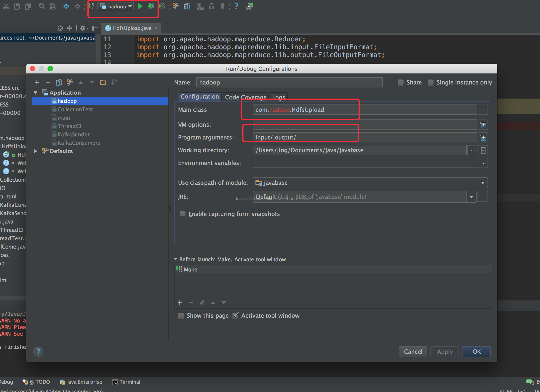The image size is (540, 392).
Task: Edit Environment variables with ellipsis button
Action: point(483,163)
